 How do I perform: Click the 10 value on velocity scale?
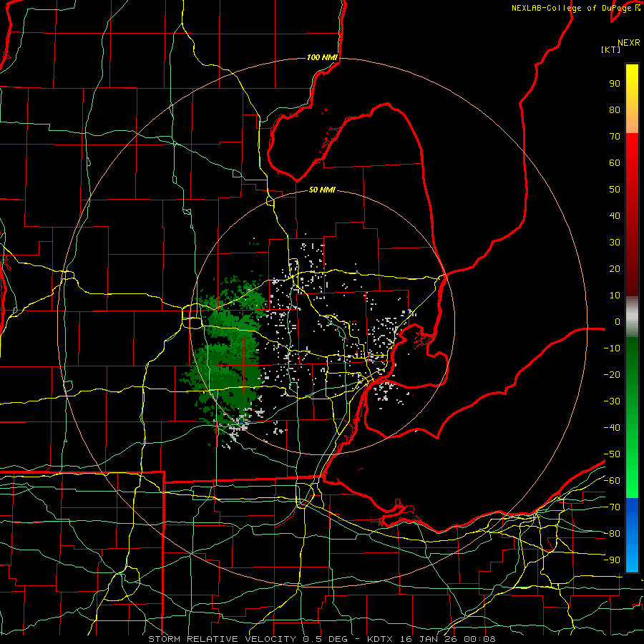point(615,296)
